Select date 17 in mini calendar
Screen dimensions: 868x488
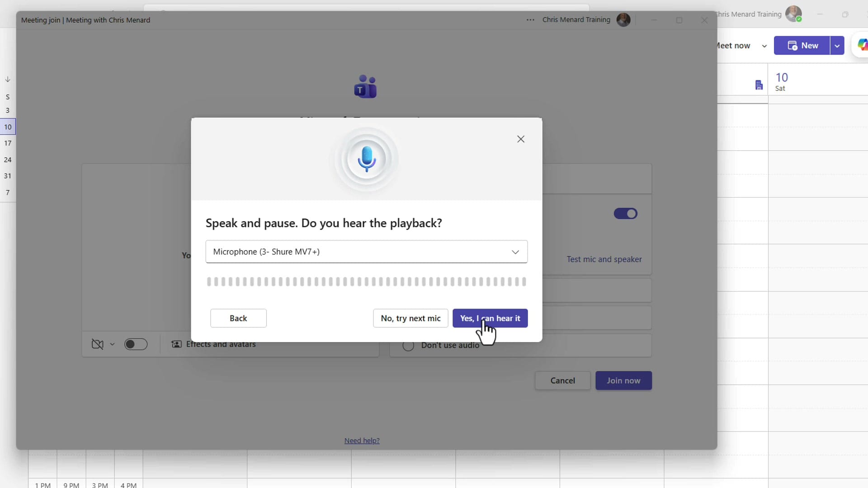(8, 143)
